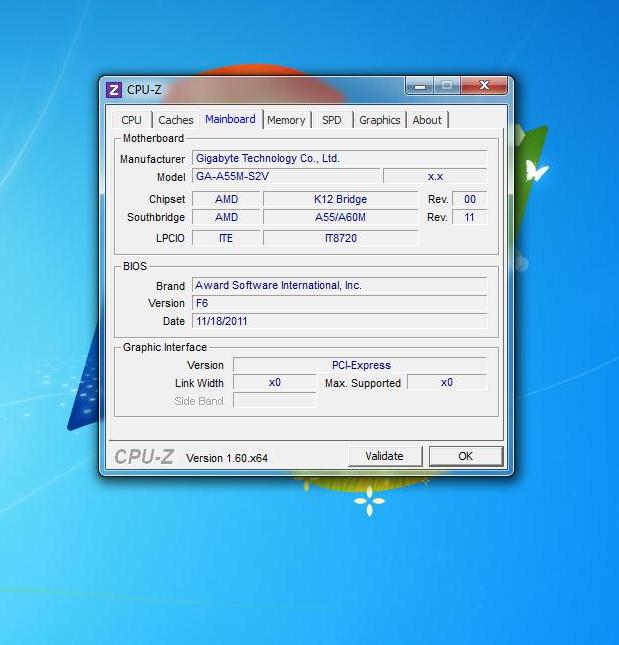619x645 pixels.
Task: View the Graphics tab
Action: click(x=380, y=120)
